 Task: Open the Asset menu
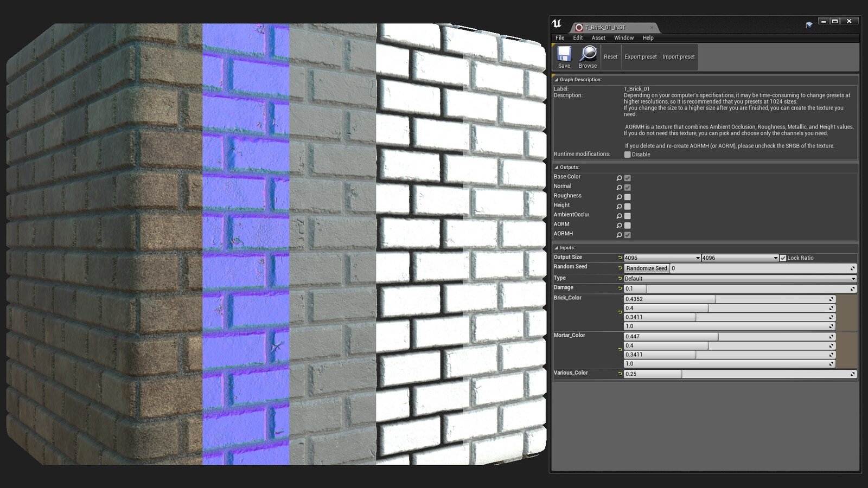[598, 38]
